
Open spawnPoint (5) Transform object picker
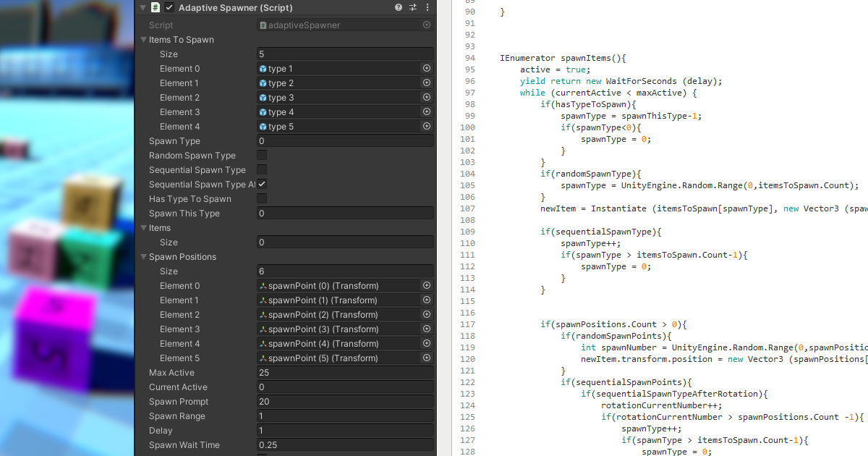tap(427, 358)
